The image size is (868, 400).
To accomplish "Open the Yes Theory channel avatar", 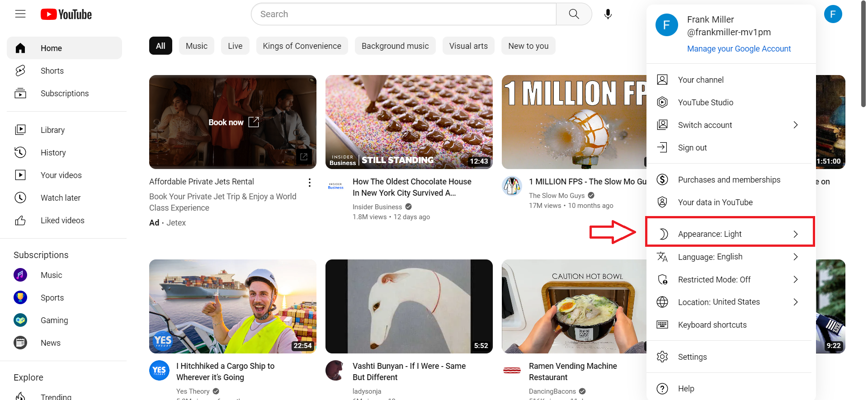I will [159, 370].
